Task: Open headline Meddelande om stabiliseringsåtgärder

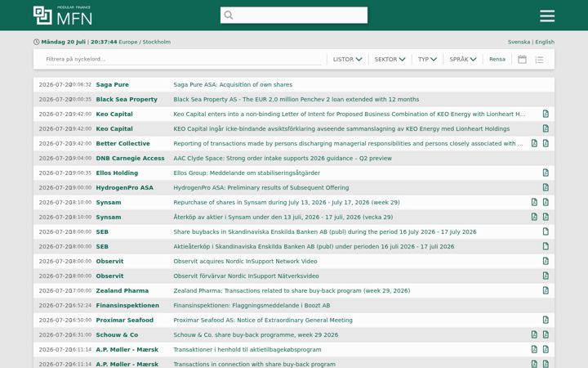Action: (x=247, y=173)
